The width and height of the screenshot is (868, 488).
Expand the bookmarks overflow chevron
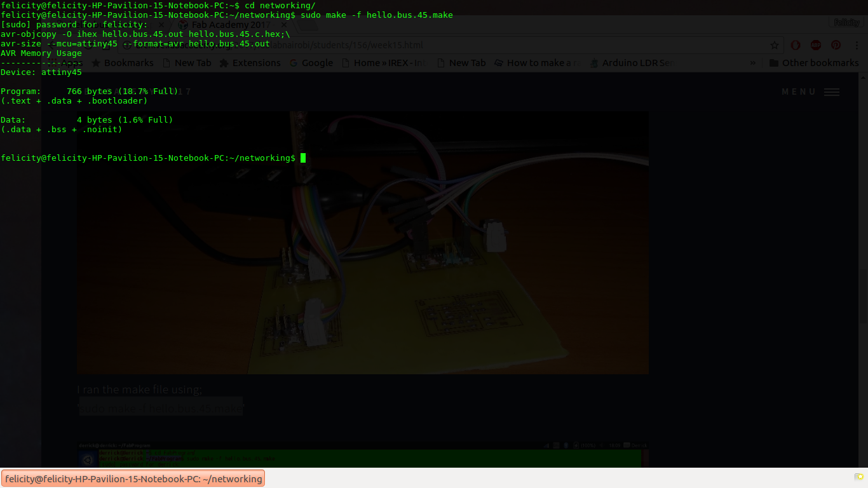click(x=753, y=63)
